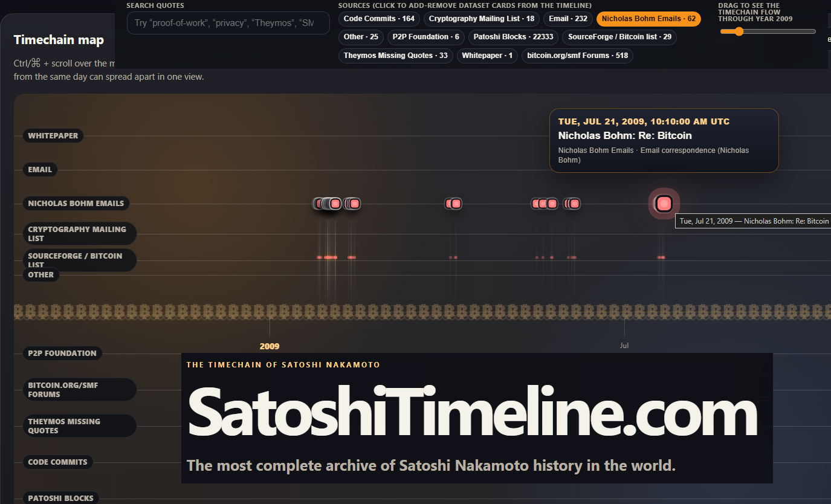Toggle the Cryptography Mailing List · 18 source
The width and height of the screenshot is (831, 504).
point(482,19)
